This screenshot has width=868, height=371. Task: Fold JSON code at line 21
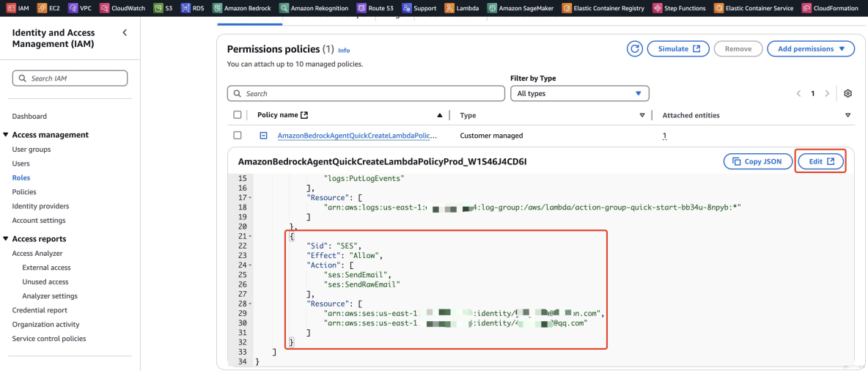(x=250, y=236)
